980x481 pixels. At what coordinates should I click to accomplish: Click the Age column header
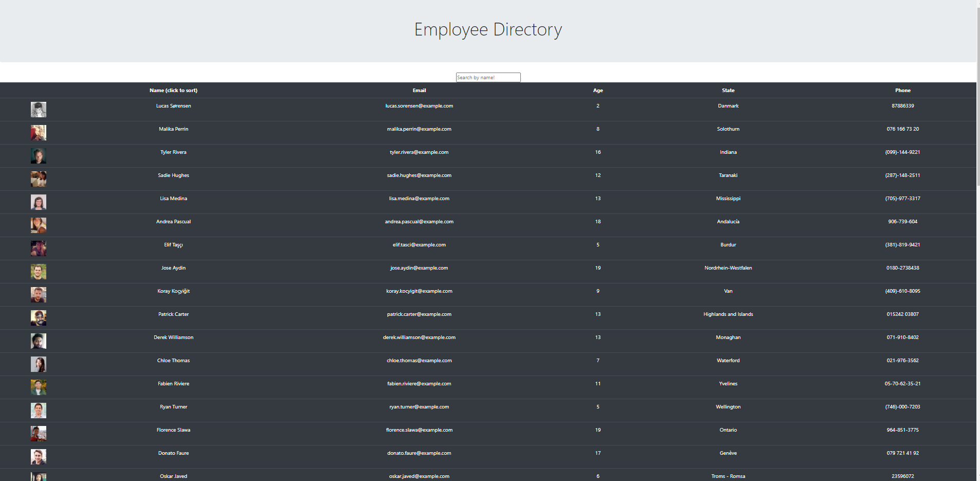[x=598, y=90]
